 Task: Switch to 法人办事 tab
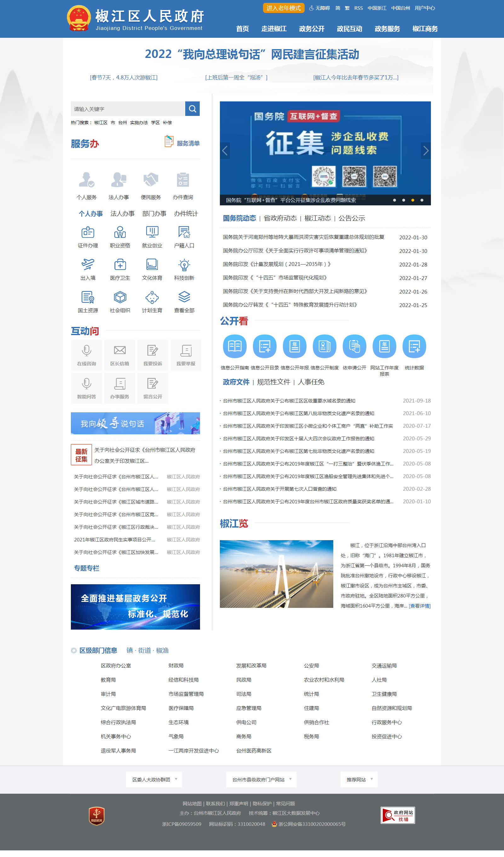123,214
